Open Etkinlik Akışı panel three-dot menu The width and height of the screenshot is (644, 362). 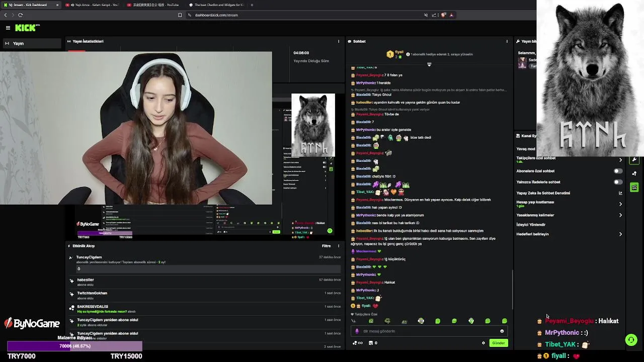click(339, 246)
